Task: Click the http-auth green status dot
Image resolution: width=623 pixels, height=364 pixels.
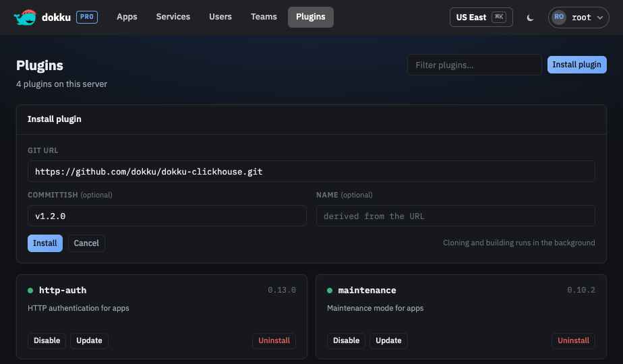Action: click(x=30, y=291)
